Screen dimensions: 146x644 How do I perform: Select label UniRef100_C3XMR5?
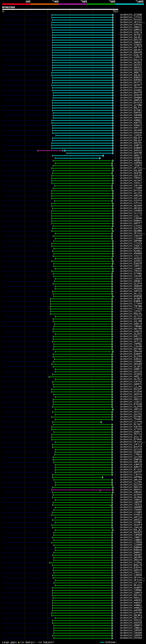(x=131, y=188)
